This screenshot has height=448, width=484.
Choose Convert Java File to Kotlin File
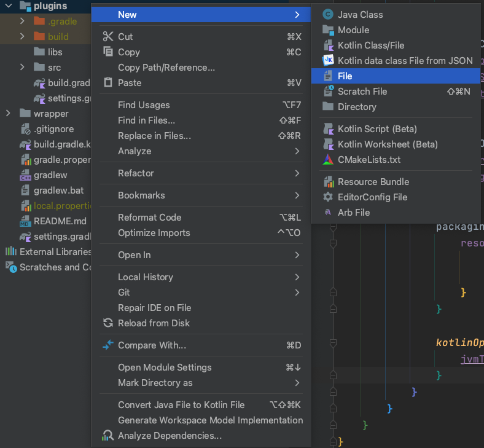pyautogui.click(x=201, y=405)
